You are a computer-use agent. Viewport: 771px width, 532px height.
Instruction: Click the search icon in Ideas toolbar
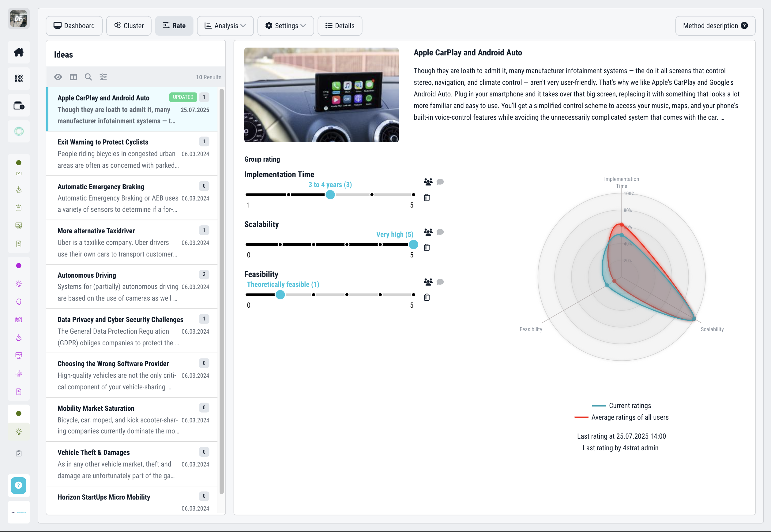pyautogui.click(x=88, y=77)
